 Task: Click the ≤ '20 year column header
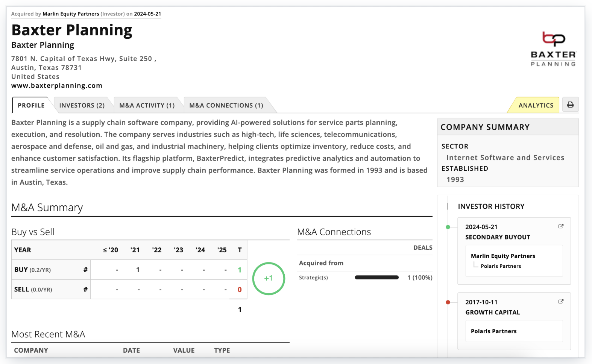111,250
